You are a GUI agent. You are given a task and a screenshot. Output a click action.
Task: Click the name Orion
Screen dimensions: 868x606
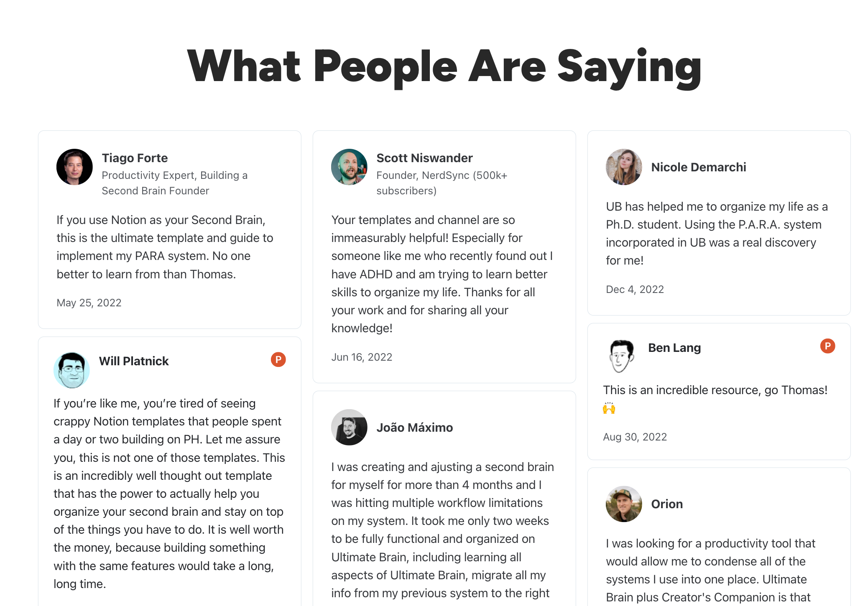(x=667, y=504)
